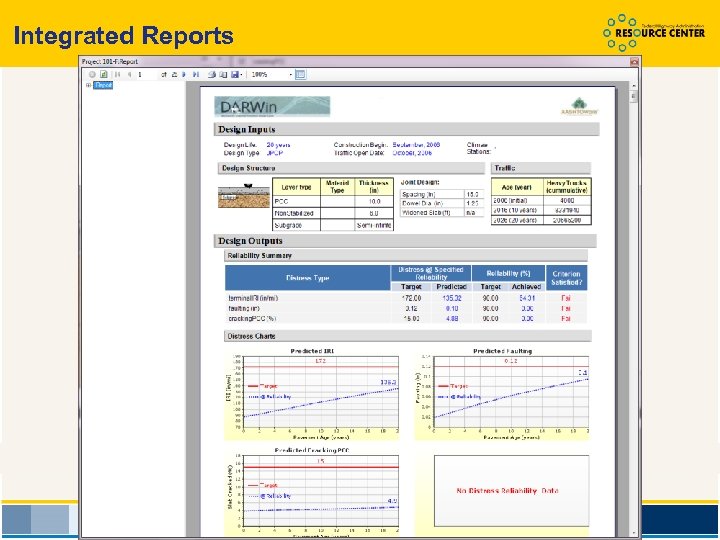Click the 'No Distress Reliability Data' box
This screenshot has height=540, width=720.
click(x=511, y=491)
